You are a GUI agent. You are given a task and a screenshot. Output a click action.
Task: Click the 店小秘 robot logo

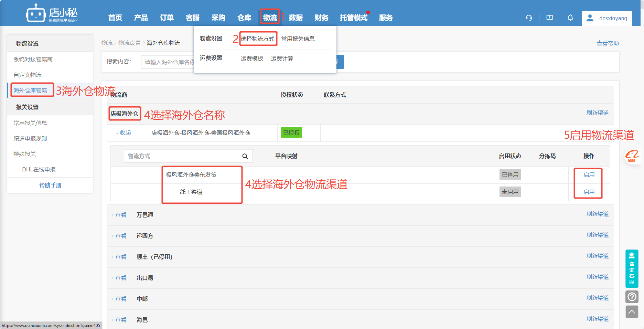pos(52,13)
